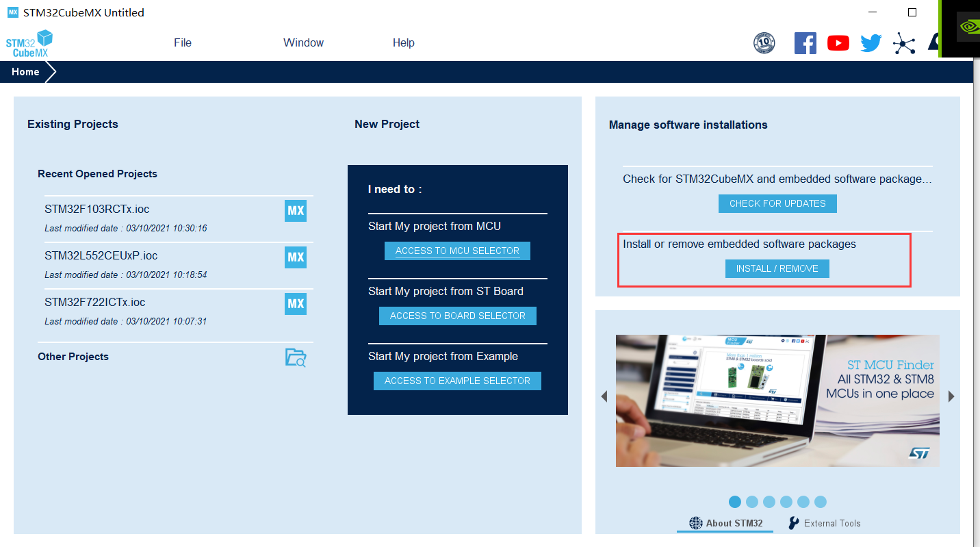Click Other Projects label
The height and width of the screenshot is (547, 980).
[x=73, y=357]
